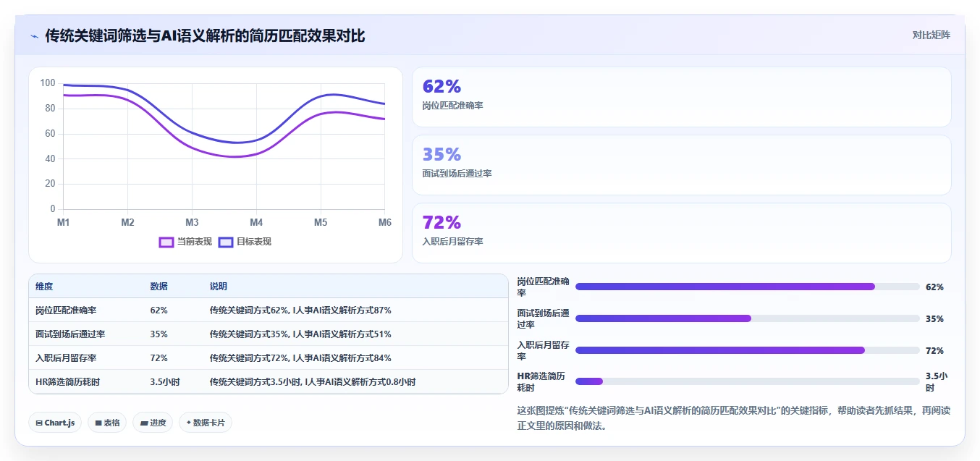Open the 对比矩阵 label in header
This screenshot has height=461, width=980.
pyautogui.click(x=932, y=35)
